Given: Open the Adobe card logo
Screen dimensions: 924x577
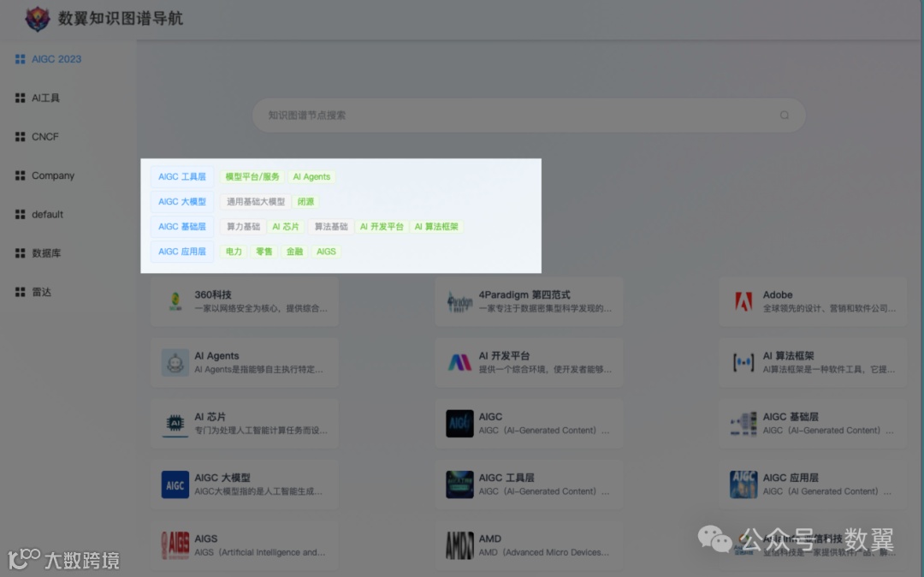Looking at the screenshot, I should point(743,301).
